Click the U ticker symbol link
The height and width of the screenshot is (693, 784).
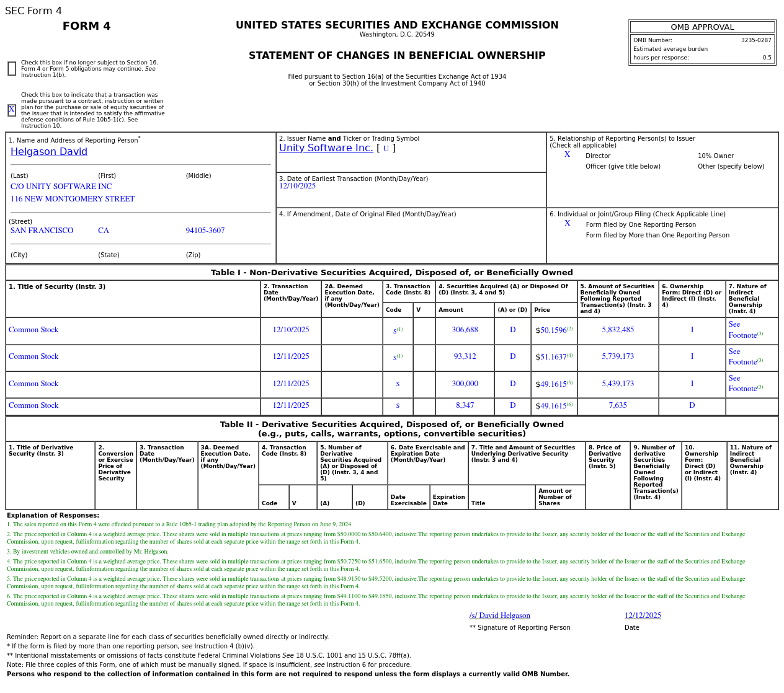[x=386, y=149]
